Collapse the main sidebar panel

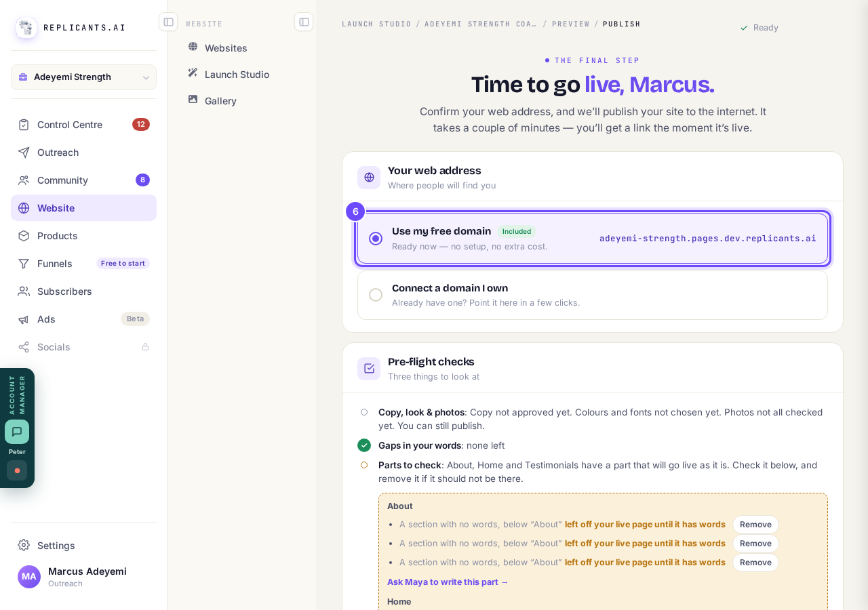point(168,22)
